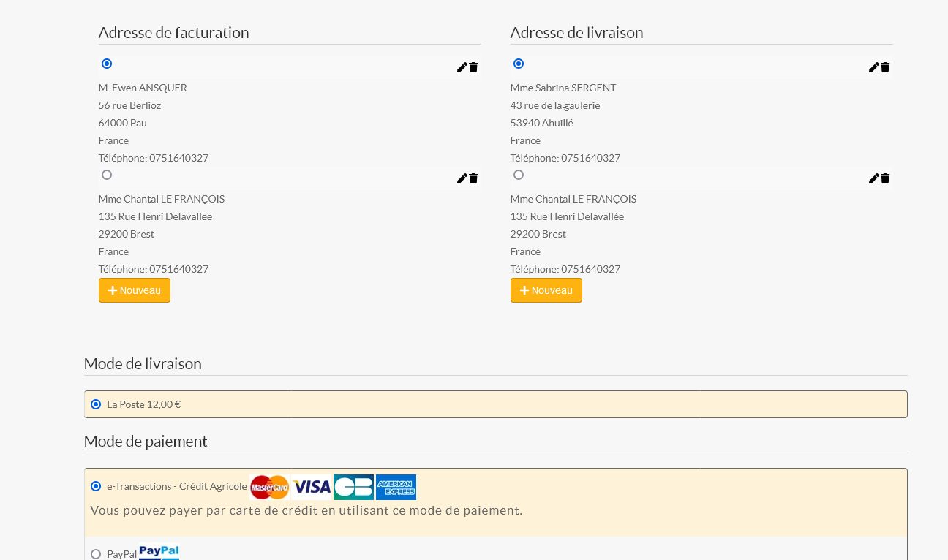
Task: Choose e-Transactions Crédit Agricole payment
Action: tap(96, 486)
